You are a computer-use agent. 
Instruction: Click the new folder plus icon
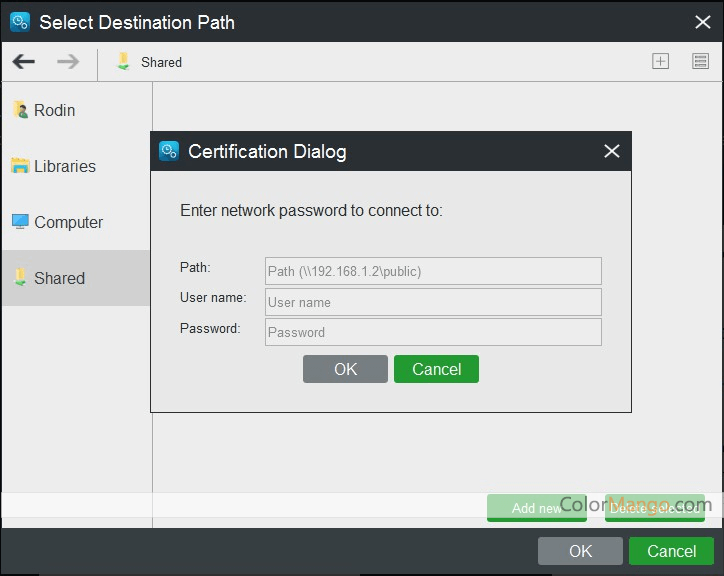(660, 62)
